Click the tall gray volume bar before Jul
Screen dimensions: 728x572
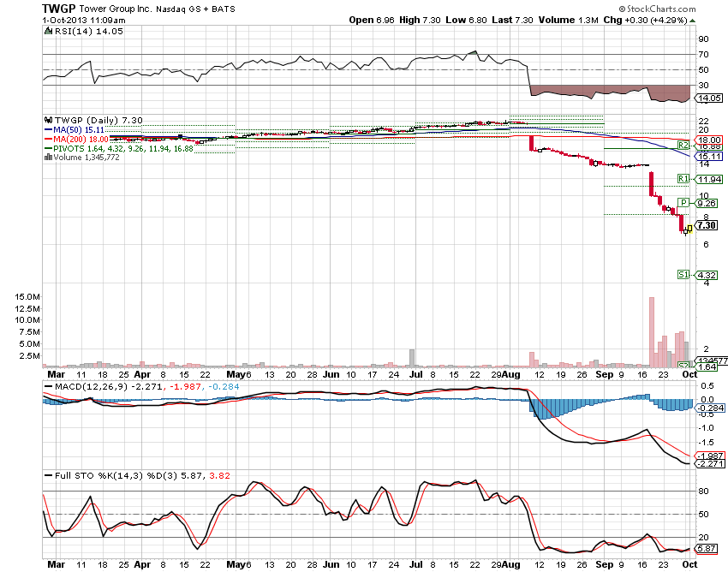pos(411,358)
